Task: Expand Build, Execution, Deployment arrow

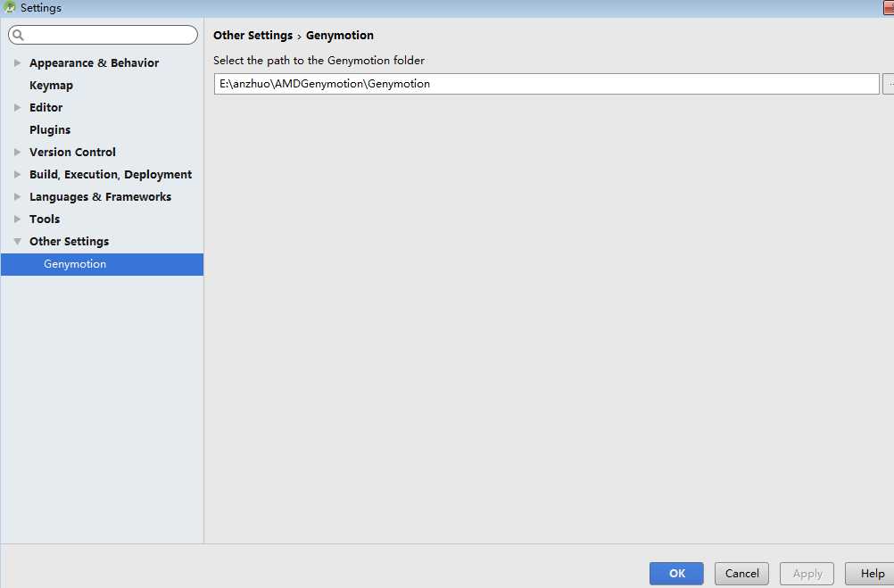Action: (x=17, y=174)
